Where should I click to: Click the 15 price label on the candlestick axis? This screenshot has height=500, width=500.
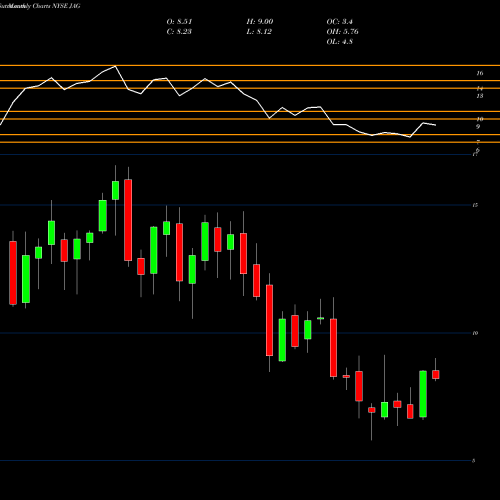[x=475, y=205]
